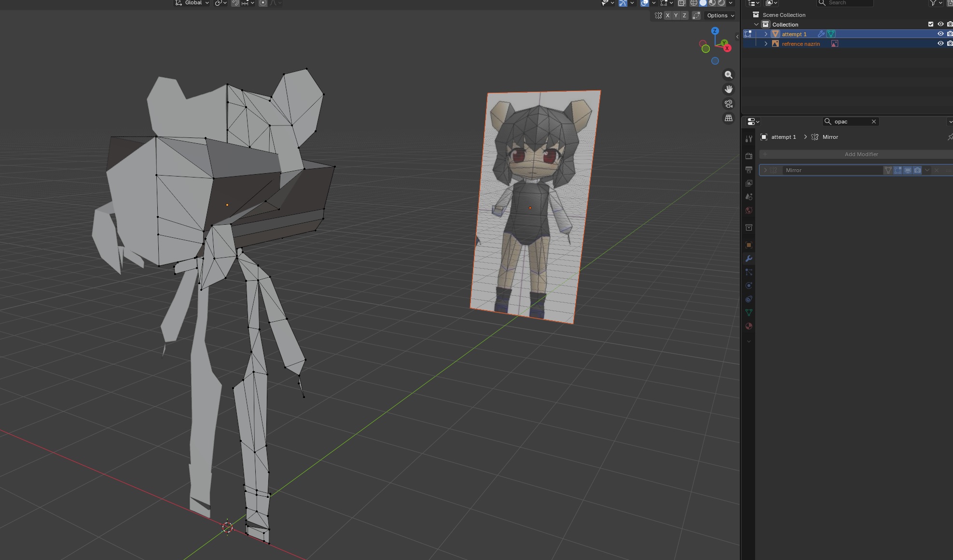Hide refrence nazrin in viewport

click(940, 43)
